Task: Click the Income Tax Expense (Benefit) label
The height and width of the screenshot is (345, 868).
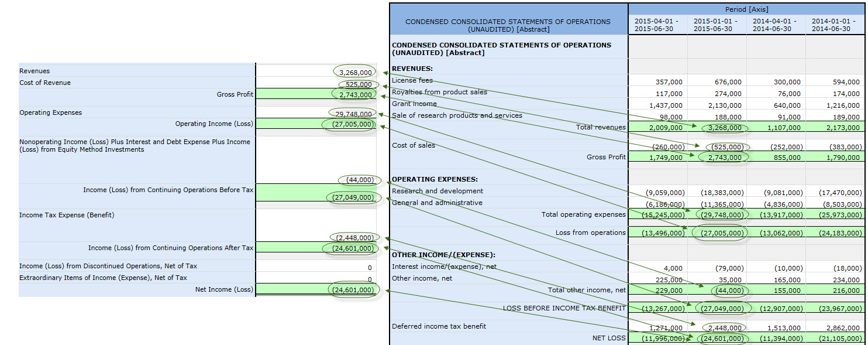Action: point(67,215)
